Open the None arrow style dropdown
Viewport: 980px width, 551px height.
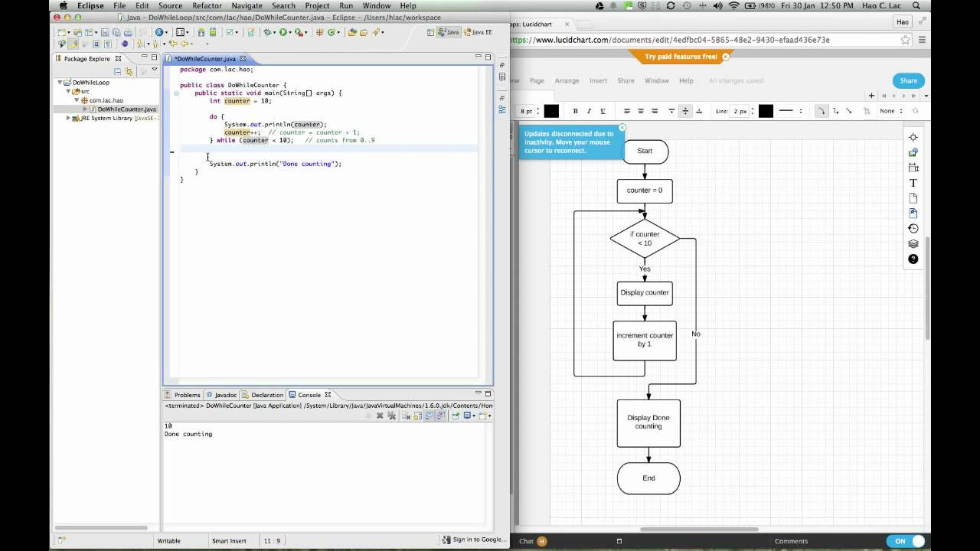pyautogui.click(x=891, y=111)
